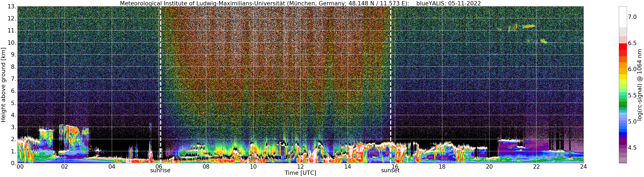Click the x-axis tick label '14'
The height and width of the screenshot is (177, 644).
click(347, 166)
